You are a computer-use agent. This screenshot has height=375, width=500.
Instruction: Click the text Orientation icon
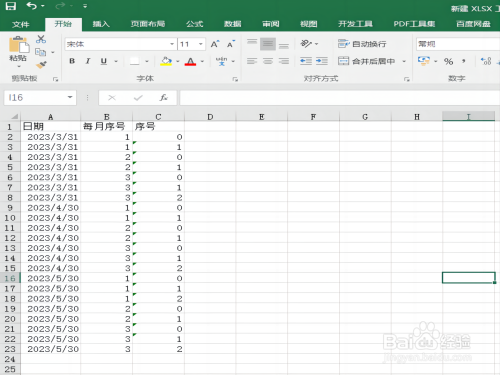pyautogui.click(x=306, y=44)
